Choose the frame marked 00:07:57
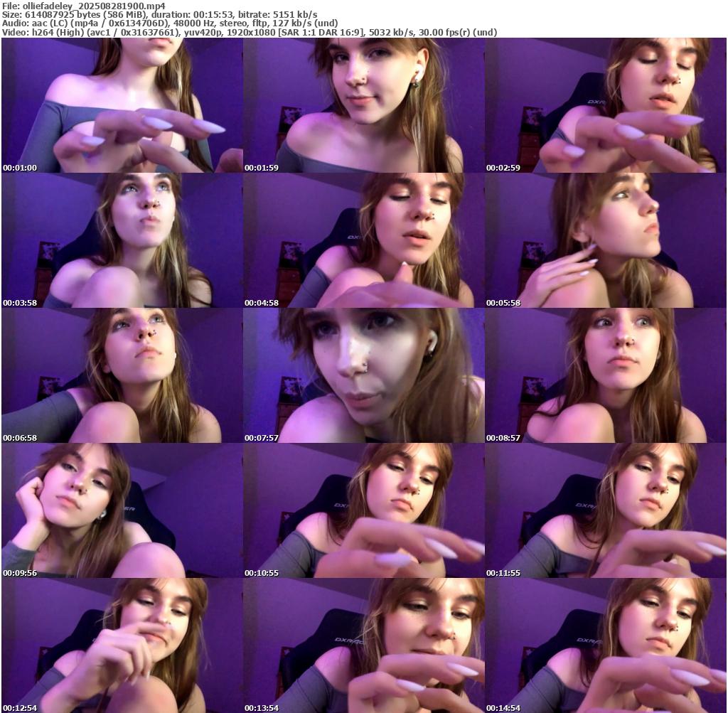Screen dimensions: 728x713 (x=364, y=375)
